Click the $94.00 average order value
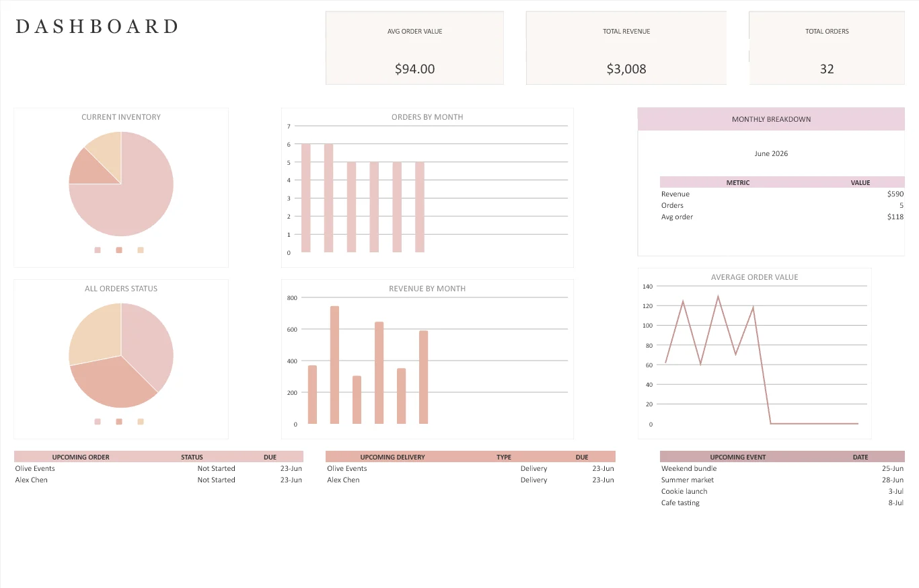The height and width of the screenshot is (588, 919). tap(414, 69)
